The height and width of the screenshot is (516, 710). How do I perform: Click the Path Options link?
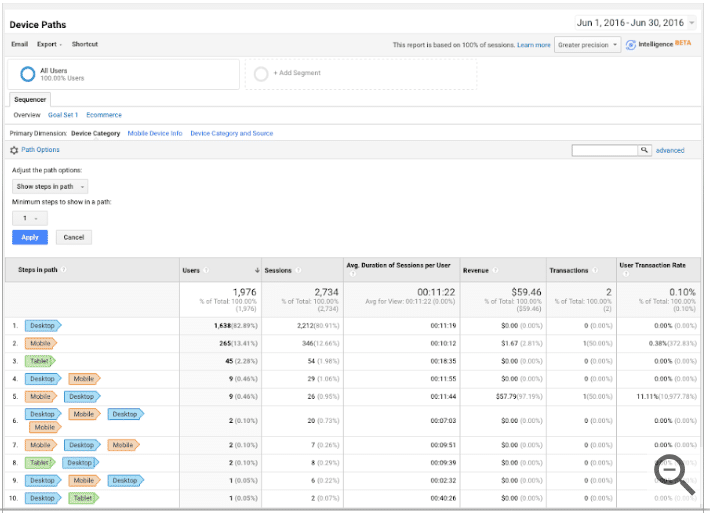[x=40, y=150]
